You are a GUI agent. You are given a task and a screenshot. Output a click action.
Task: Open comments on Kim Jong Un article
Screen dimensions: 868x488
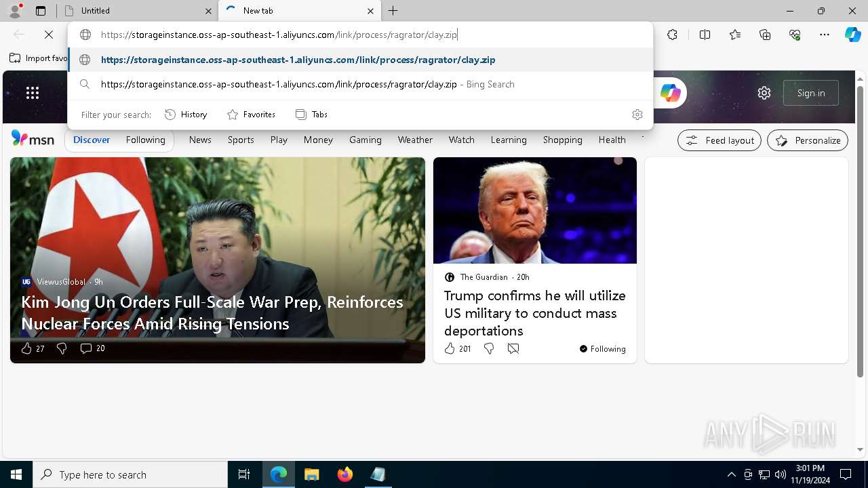(x=85, y=348)
